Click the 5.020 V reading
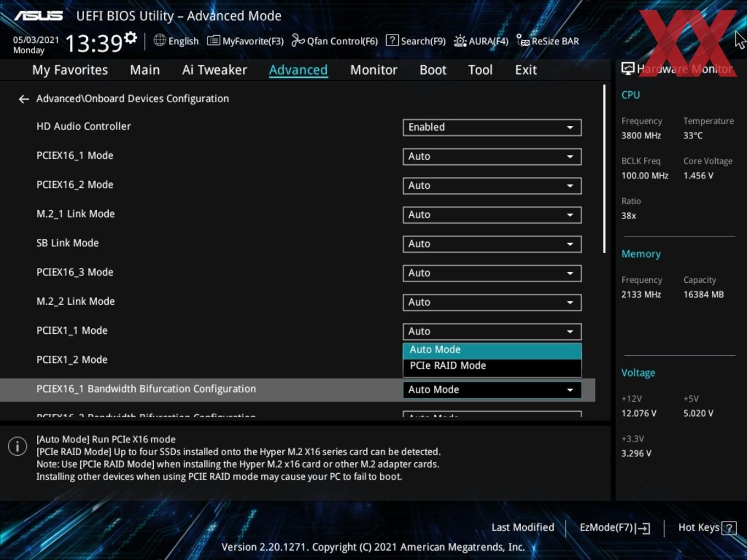This screenshot has height=560, width=747. click(x=698, y=413)
